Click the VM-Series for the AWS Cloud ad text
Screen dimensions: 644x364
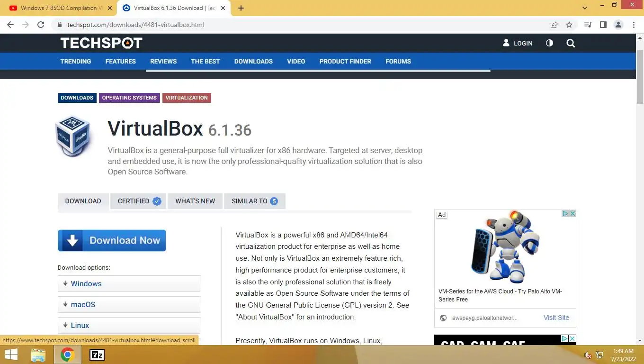[500, 295]
